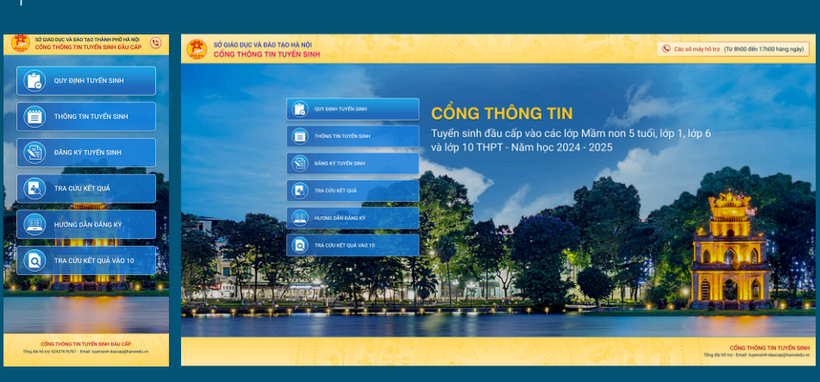Select Đăng ký tuyển sinh in desktop view
This screenshot has height=382, width=820.
tap(352, 163)
